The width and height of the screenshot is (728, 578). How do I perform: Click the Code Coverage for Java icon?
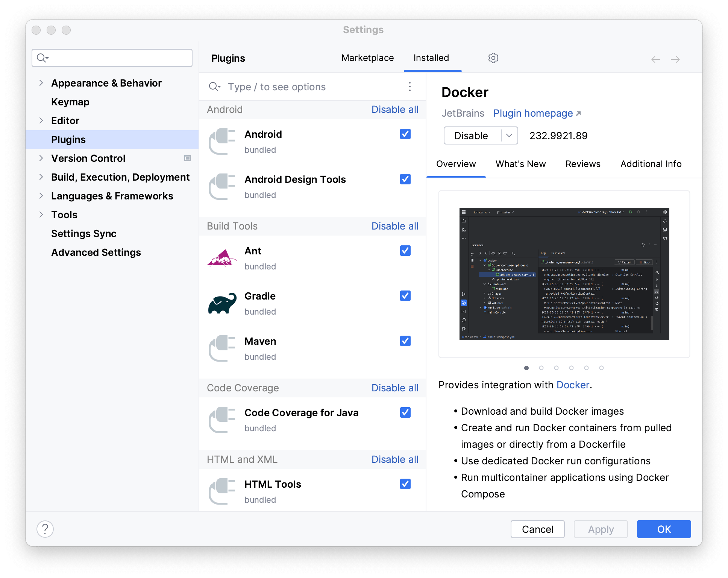pyautogui.click(x=222, y=420)
